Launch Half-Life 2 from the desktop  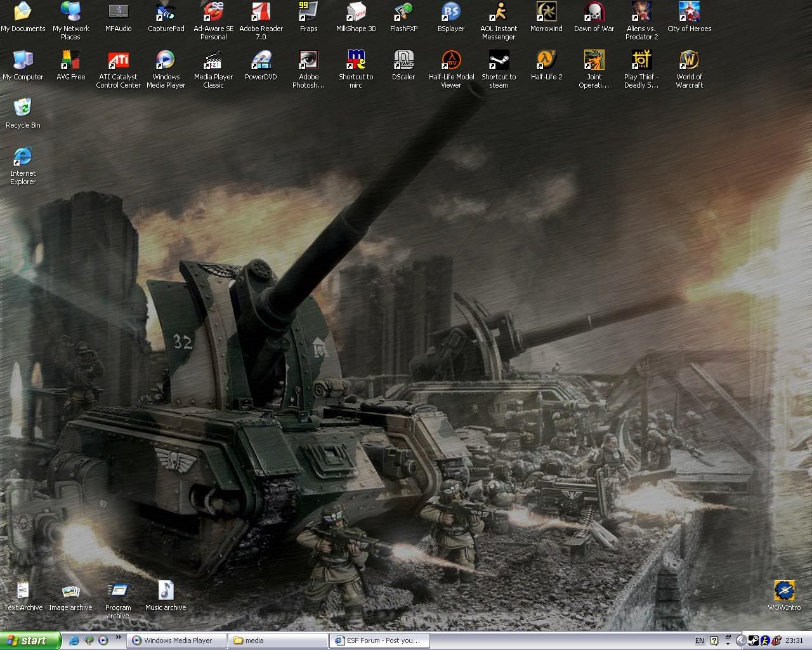pos(546,65)
